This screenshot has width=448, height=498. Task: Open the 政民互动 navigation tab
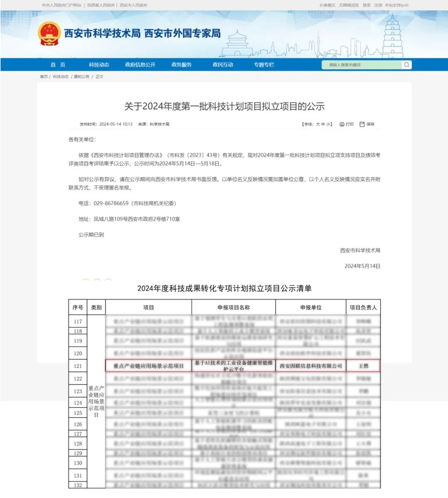pos(223,65)
